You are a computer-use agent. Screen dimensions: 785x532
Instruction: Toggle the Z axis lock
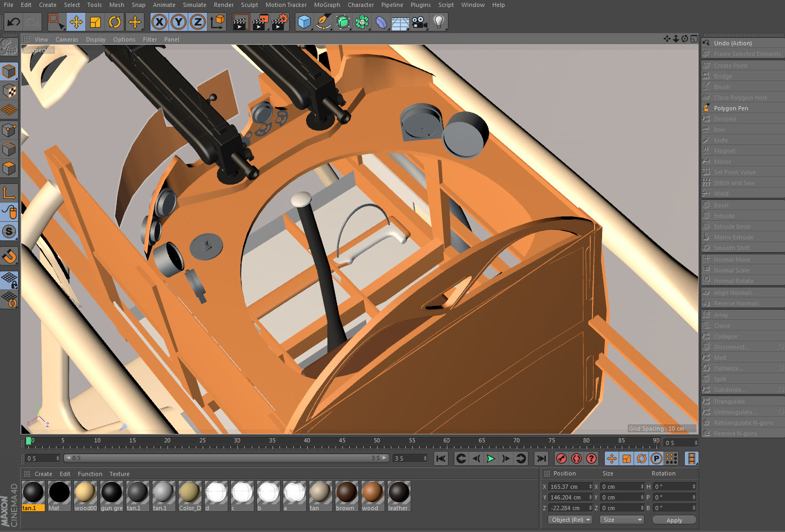pyautogui.click(x=198, y=22)
